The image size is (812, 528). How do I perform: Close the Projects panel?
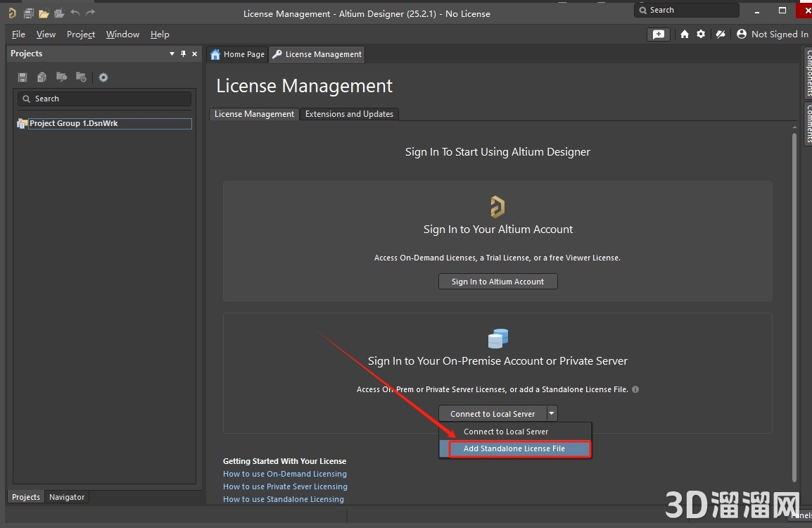tap(195, 54)
